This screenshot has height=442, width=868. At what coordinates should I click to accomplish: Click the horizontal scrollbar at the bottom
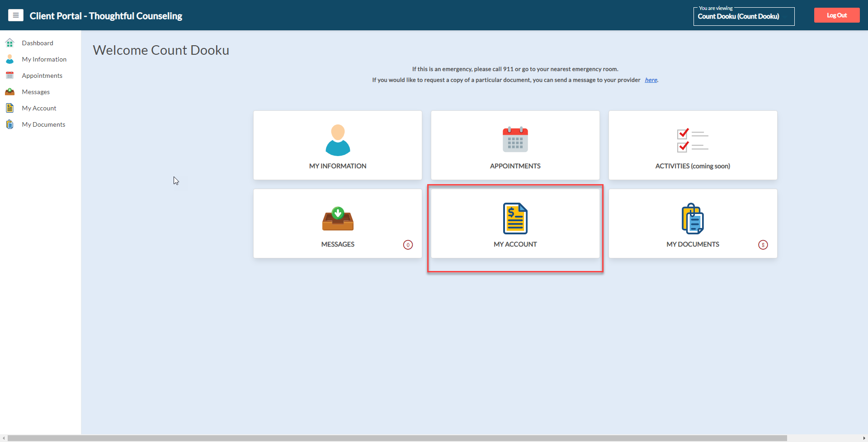397,438
